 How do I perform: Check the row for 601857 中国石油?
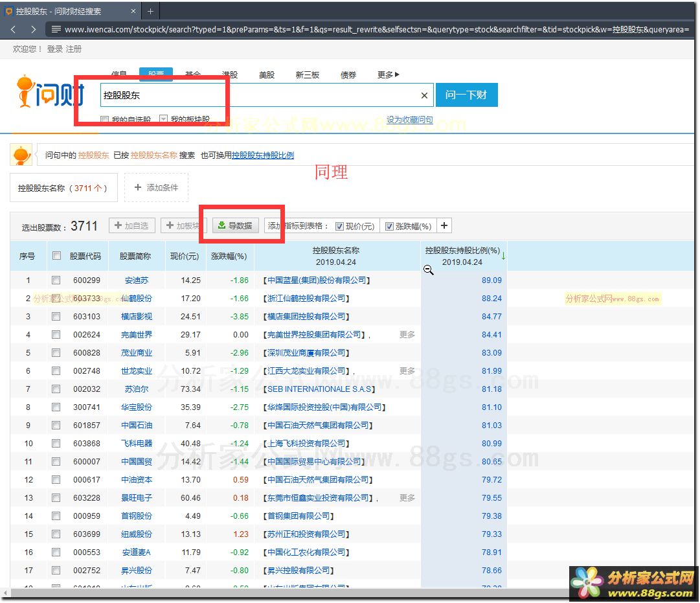(56, 426)
